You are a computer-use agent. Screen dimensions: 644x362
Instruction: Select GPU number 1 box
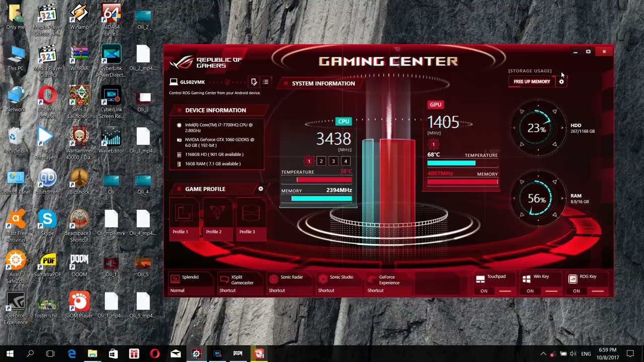pyautogui.click(x=433, y=144)
